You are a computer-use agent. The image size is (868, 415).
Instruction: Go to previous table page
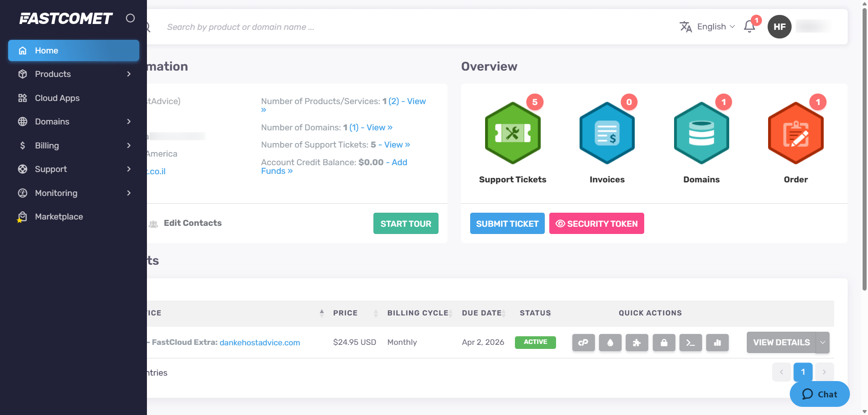(782, 372)
